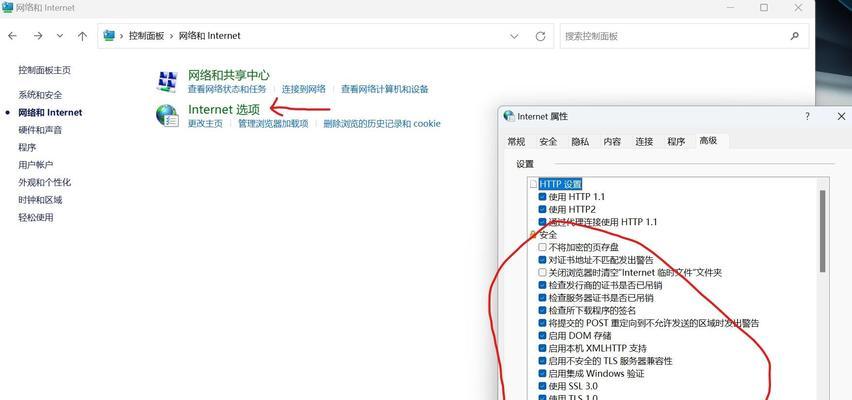Open 程序 category in sidebar

[x=27, y=147]
